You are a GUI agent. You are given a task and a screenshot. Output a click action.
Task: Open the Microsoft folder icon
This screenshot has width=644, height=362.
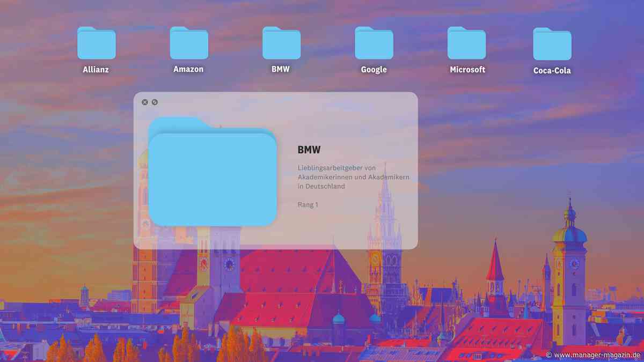tap(467, 43)
